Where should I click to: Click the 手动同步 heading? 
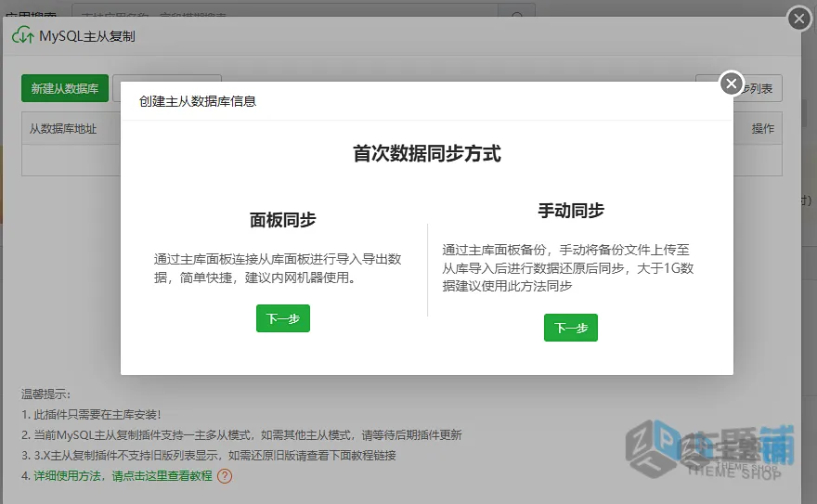571,211
